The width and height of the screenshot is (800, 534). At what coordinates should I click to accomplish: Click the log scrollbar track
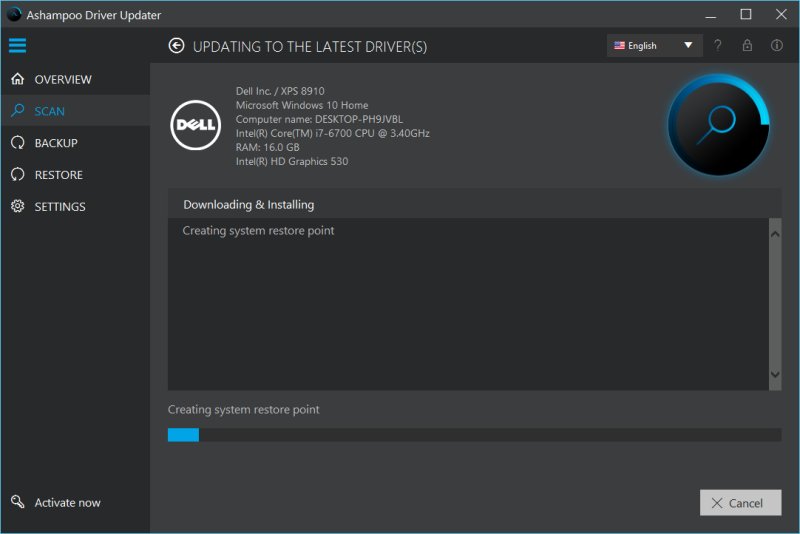point(775,304)
